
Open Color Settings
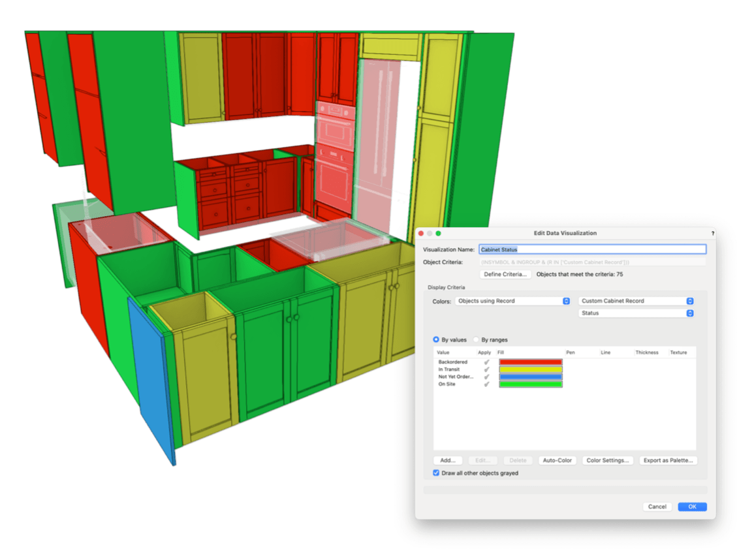[x=607, y=461]
